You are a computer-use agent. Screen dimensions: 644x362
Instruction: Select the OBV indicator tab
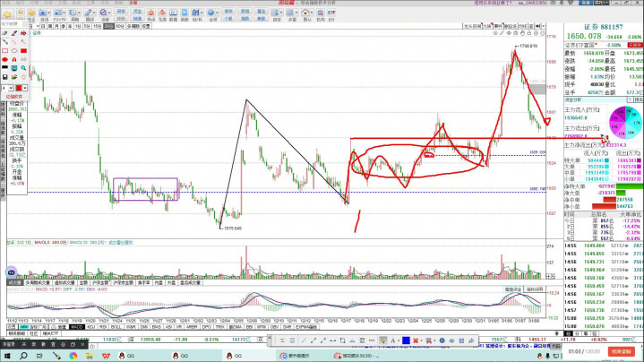[274, 327]
